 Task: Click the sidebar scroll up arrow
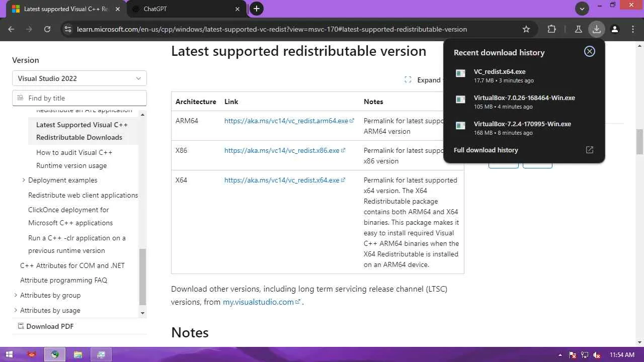click(x=142, y=115)
